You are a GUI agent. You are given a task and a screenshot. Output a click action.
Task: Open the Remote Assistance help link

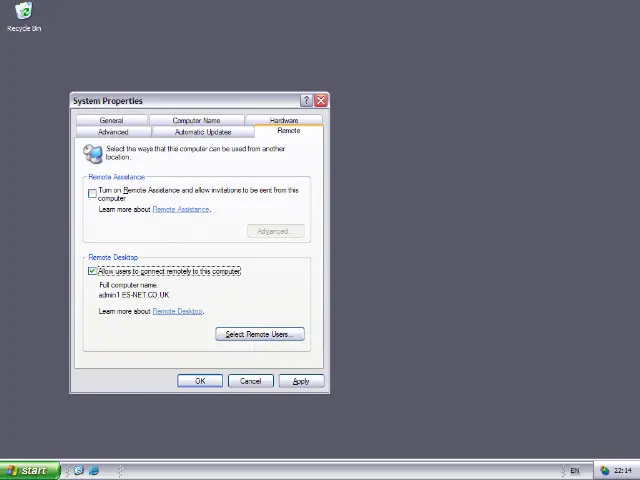coord(181,209)
